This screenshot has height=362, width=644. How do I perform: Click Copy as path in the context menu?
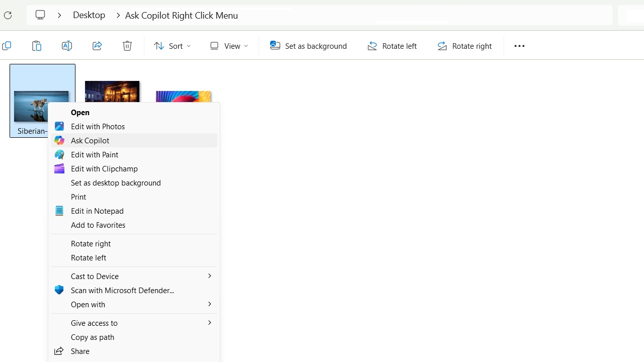click(x=92, y=337)
